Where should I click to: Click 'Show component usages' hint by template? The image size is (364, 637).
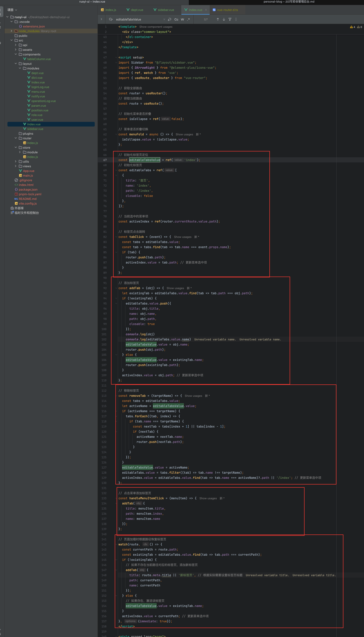click(x=156, y=27)
